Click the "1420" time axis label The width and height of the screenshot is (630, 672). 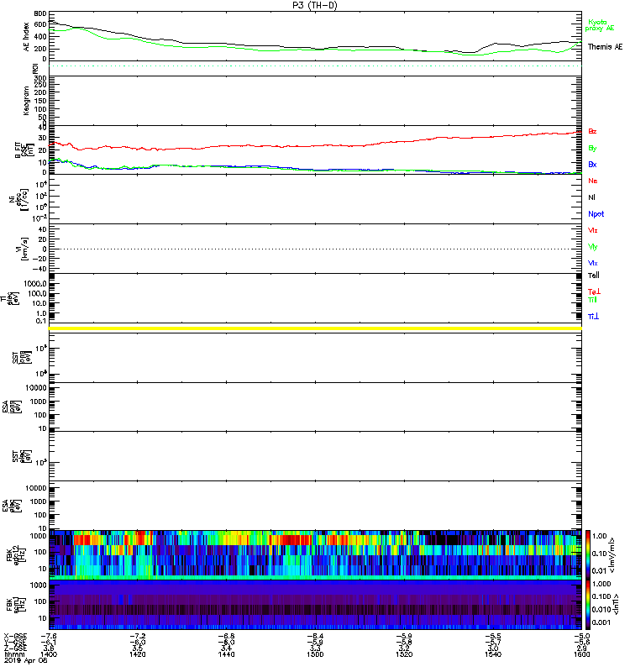pyautogui.click(x=137, y=654)
